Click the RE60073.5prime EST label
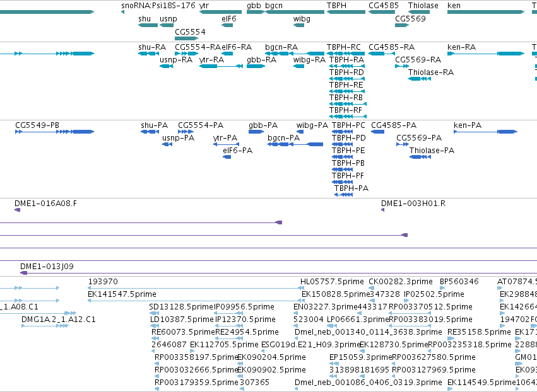The image size is (537, 392). [183, 332]
